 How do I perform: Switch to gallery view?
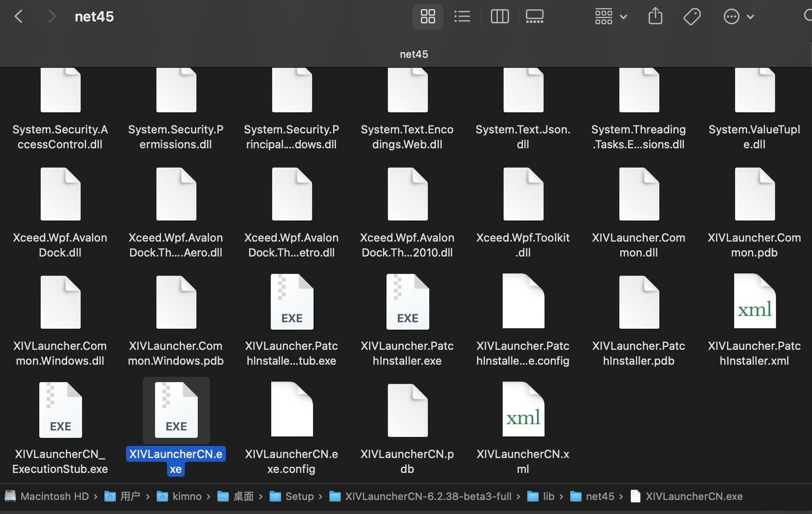(x=534, y=16)
